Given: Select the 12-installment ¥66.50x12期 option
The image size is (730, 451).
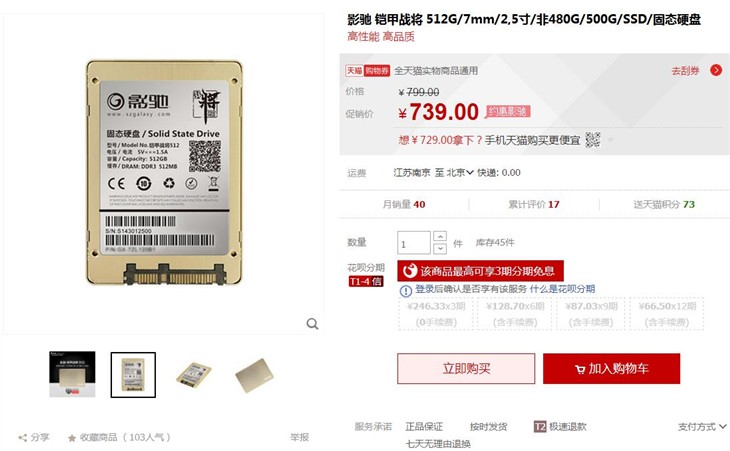Looking at the screenshot, I should 668,314.
